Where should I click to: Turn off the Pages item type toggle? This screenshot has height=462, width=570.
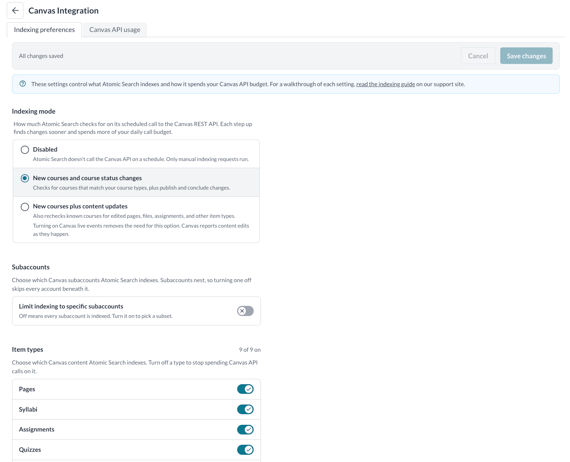click(x=245, y=389)
